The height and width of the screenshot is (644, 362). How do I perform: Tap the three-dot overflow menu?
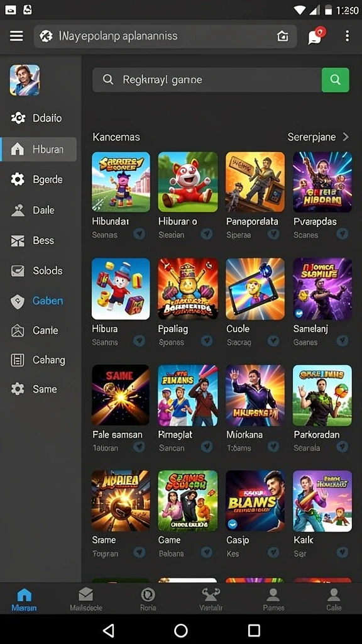tap(347, 36)
